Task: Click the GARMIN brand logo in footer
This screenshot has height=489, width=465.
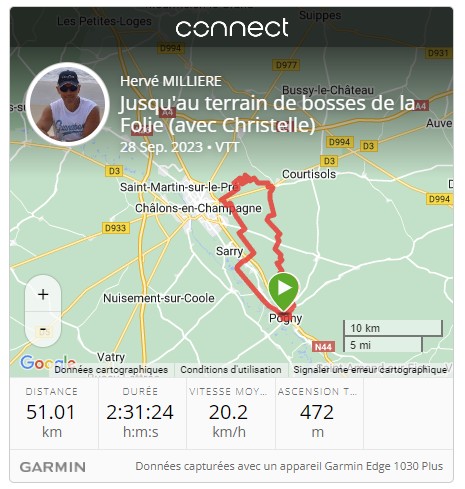Action: point(53,467)
